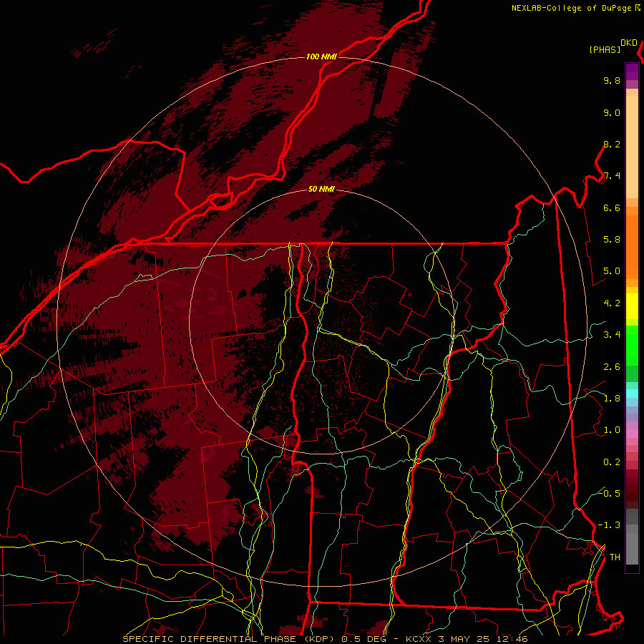Click the 9.0 value on the scale
The width and height of the screenshot is (644, 644).
coord(612,112)
